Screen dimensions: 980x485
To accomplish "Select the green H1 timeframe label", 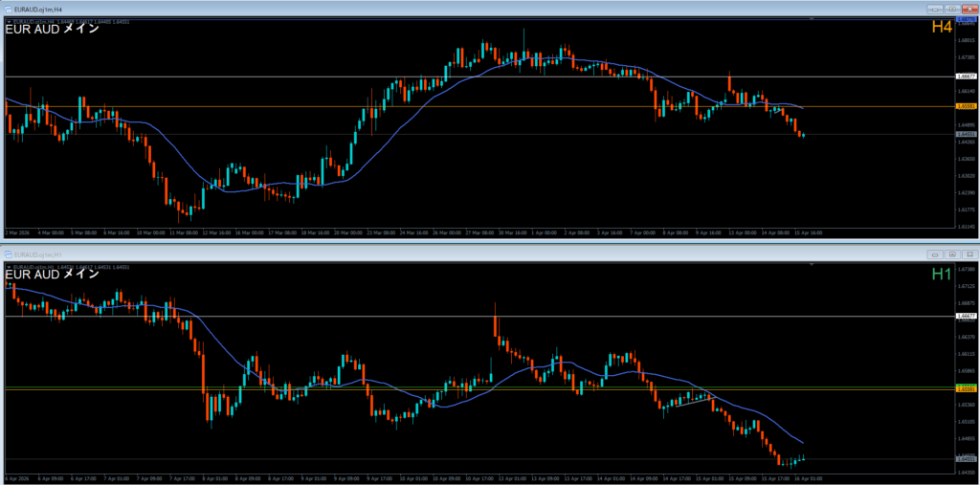I will click(x=942, y=275).
